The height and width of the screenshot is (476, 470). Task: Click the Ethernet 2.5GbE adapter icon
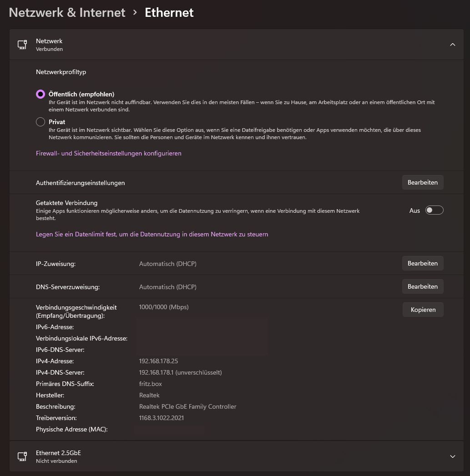point(22,456)
